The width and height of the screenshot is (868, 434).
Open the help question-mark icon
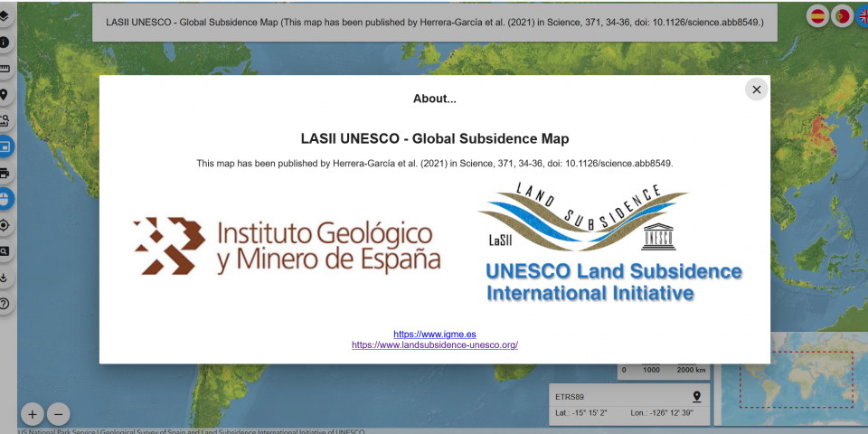tap(4, 304)
